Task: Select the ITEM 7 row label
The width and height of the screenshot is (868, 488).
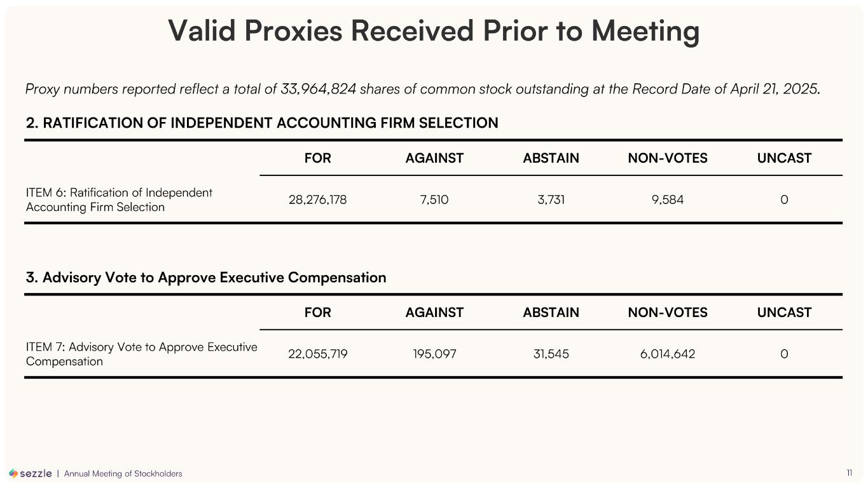Action: tap(141, 354)
